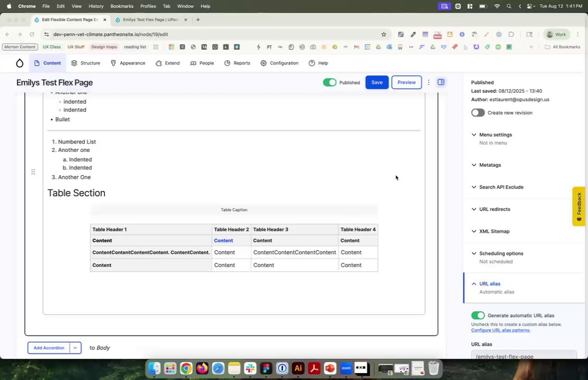Open the Apple menu

[x=9, y=6]
